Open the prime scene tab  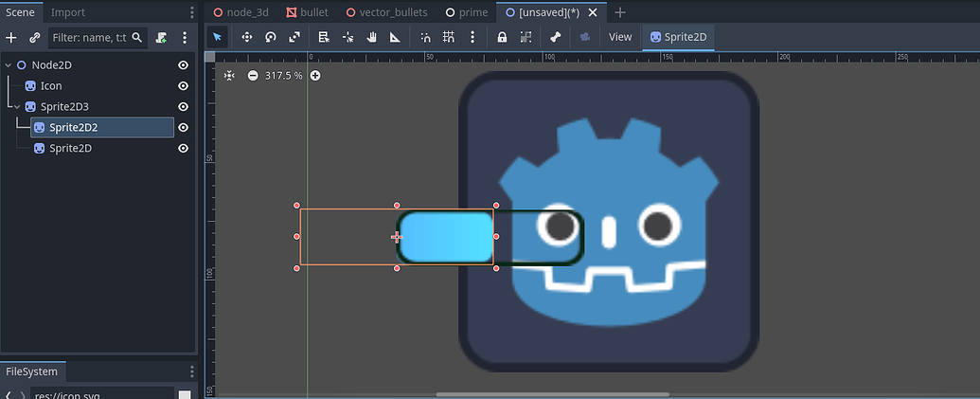(x=467, y=12)
